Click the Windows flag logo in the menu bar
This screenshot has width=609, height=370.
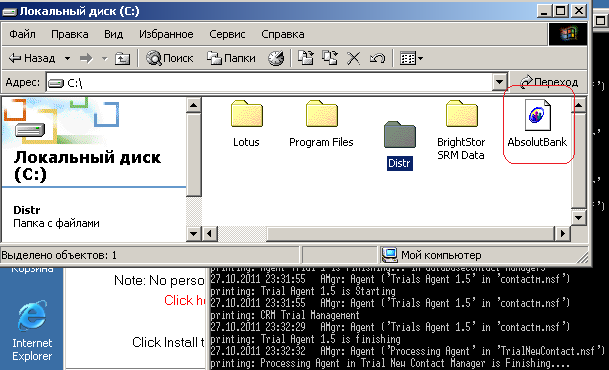[x=568, y=34]
